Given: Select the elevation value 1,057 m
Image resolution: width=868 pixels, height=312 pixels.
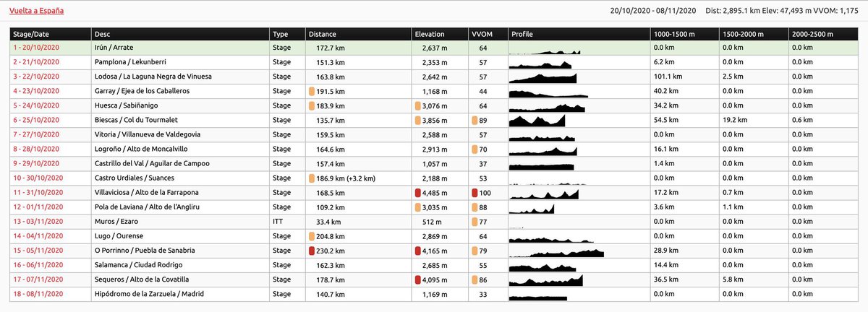Looking at the screenshot, I should [x=436, y=164].
